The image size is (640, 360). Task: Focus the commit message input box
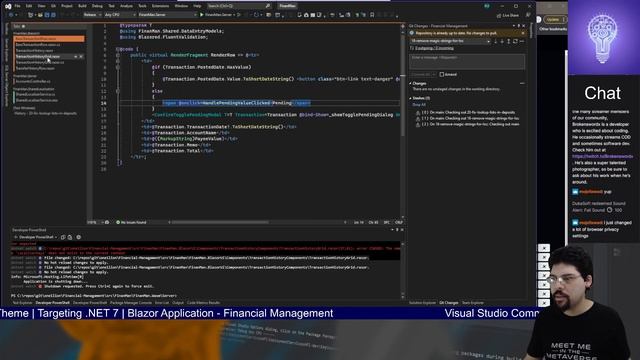click(467, 62)
